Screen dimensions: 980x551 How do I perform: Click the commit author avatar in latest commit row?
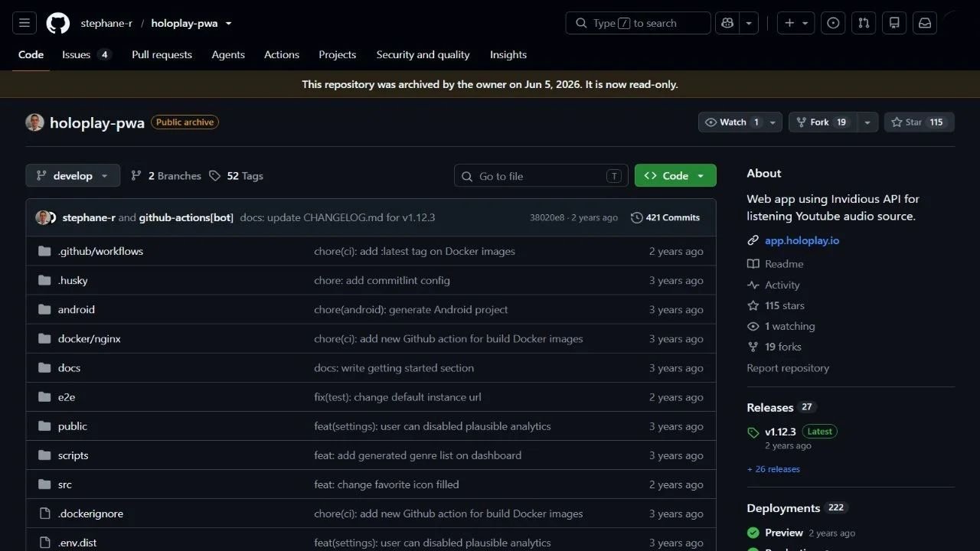pyautogui.click(x=43, y=217)
